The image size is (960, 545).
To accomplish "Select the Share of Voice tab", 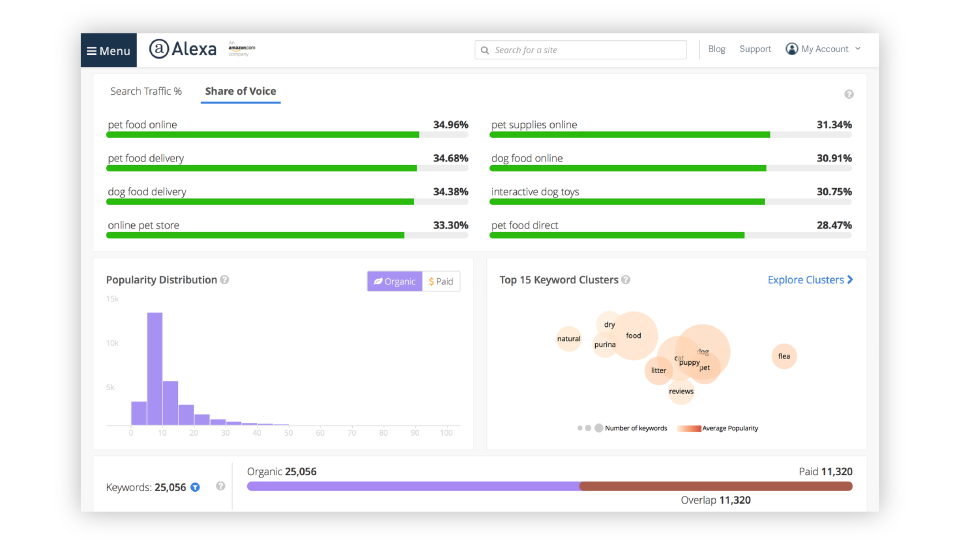I will (x=240, y=91).
